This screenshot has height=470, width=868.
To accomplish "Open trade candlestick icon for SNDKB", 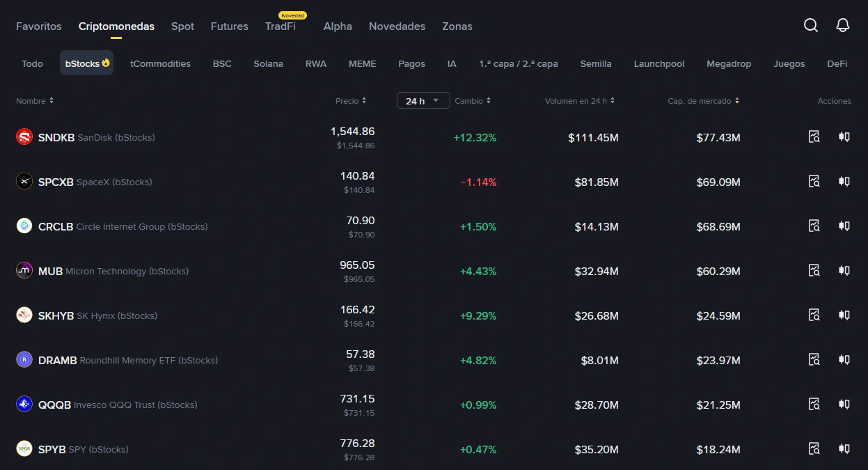I will tap(844, 137).
